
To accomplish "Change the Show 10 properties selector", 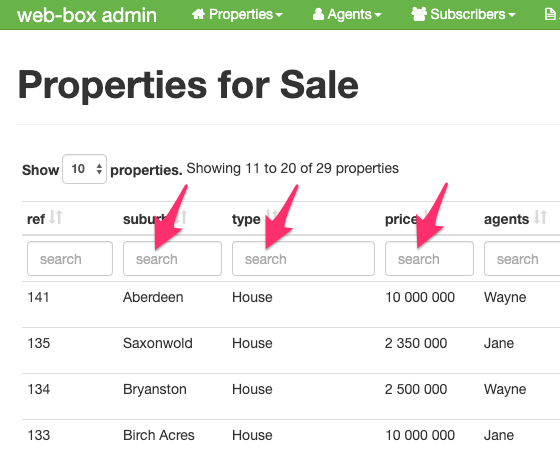I will tap(84, 169).
